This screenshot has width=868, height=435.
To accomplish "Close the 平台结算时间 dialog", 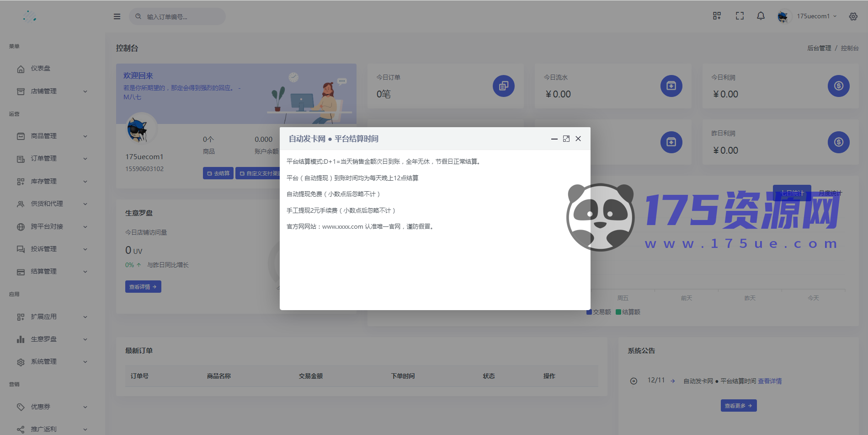I will (578, 139).
